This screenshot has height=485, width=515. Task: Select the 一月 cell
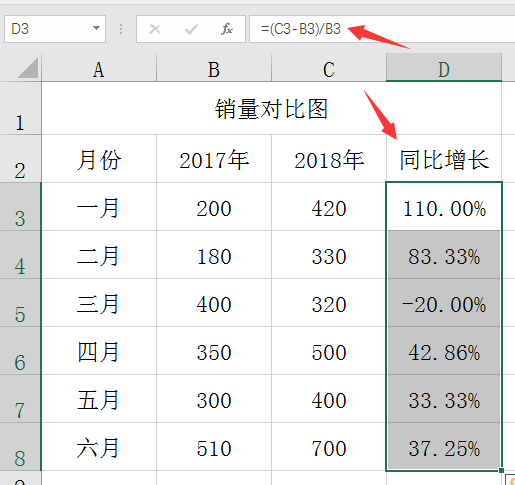[x=99, y=206]
